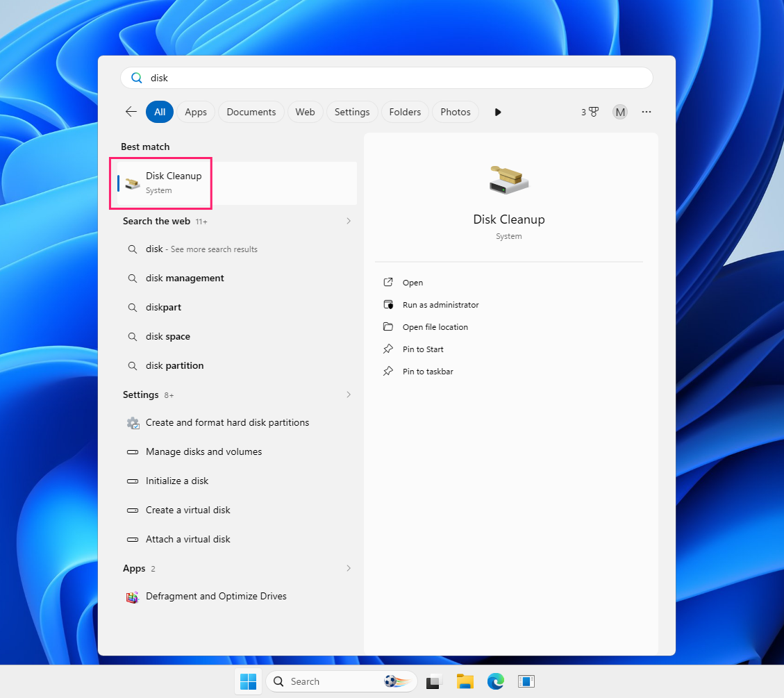Click the Open external-link icon
The image size is (784, 698).
tap(388, 282)
